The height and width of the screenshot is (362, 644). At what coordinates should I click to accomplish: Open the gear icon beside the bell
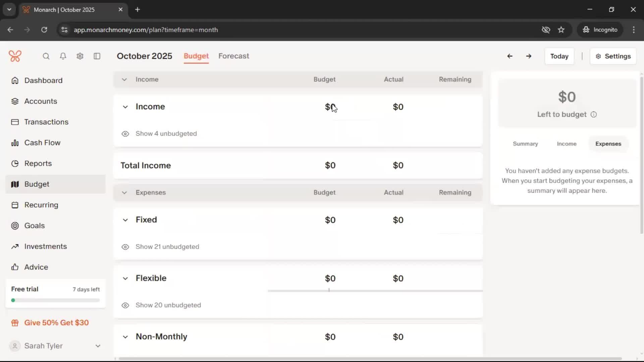(x=80, y=56)
